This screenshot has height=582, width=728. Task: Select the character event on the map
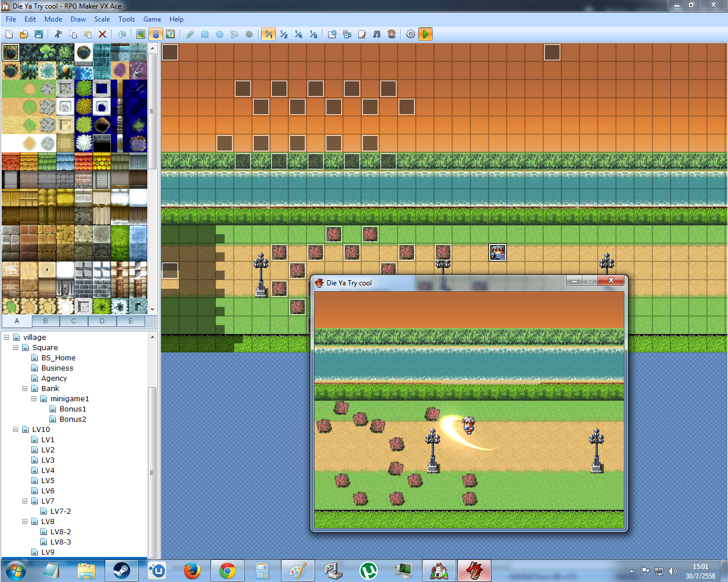click(x=498, y=252)
